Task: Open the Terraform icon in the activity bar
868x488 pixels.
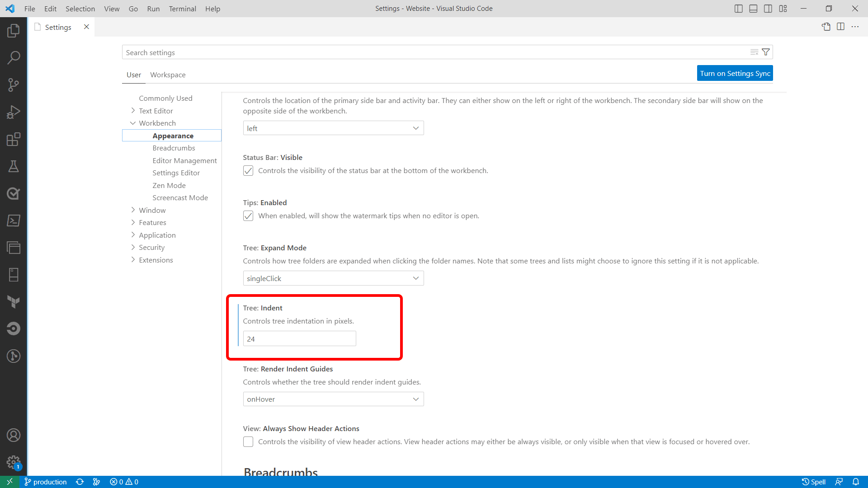Action: tap(14, 302)
